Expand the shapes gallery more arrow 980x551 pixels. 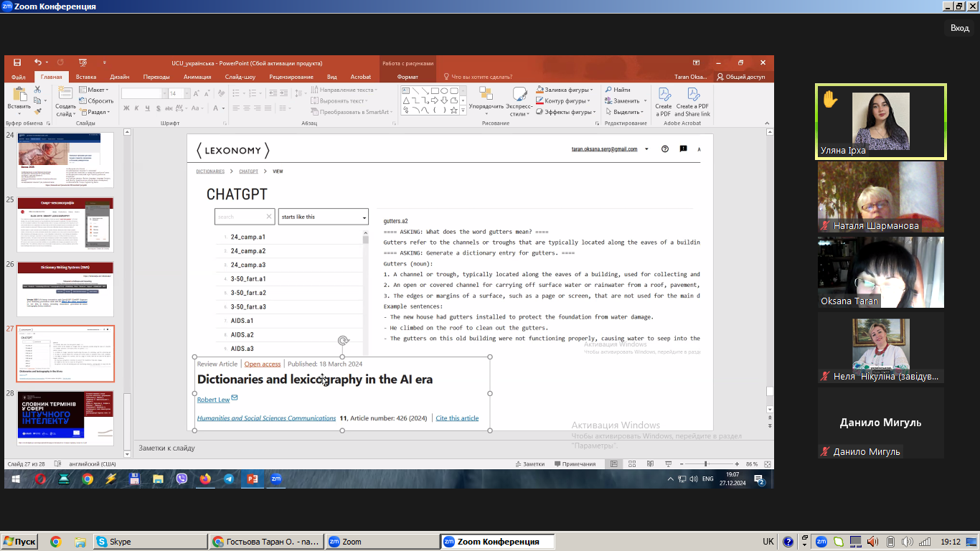coord(463,112)
